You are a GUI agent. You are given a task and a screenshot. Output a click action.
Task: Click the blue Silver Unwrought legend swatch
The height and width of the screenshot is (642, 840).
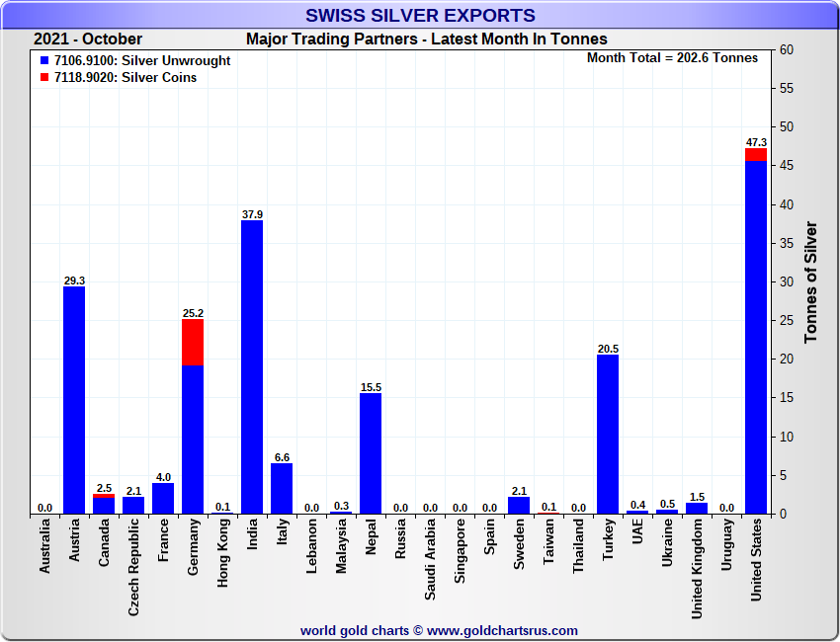click(x=45, y=61)
